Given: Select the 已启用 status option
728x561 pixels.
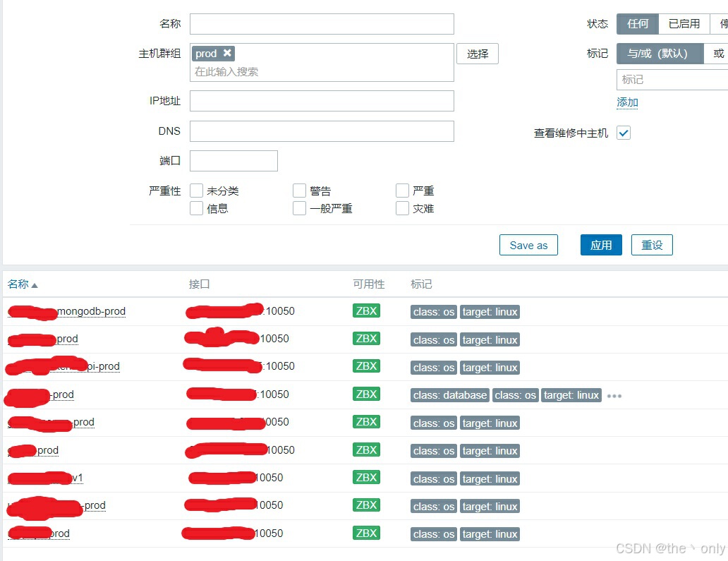Looking at the screenshot, I should 684,24.
